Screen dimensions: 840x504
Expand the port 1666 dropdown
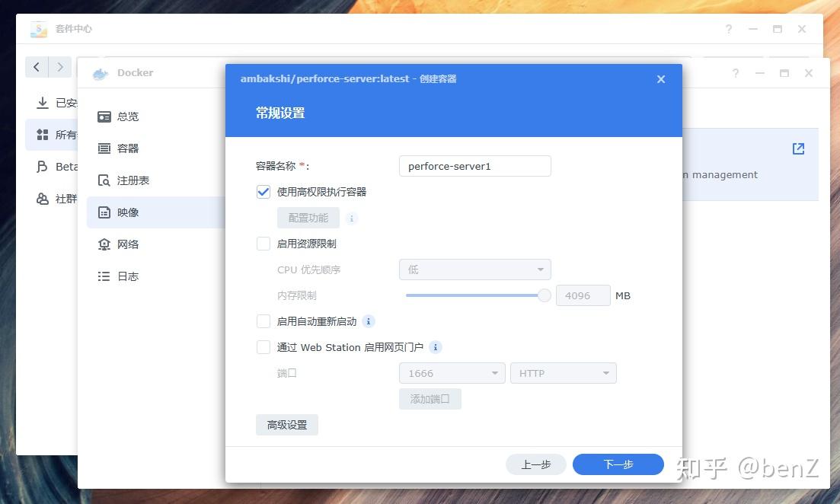click(x=452, y=373)
